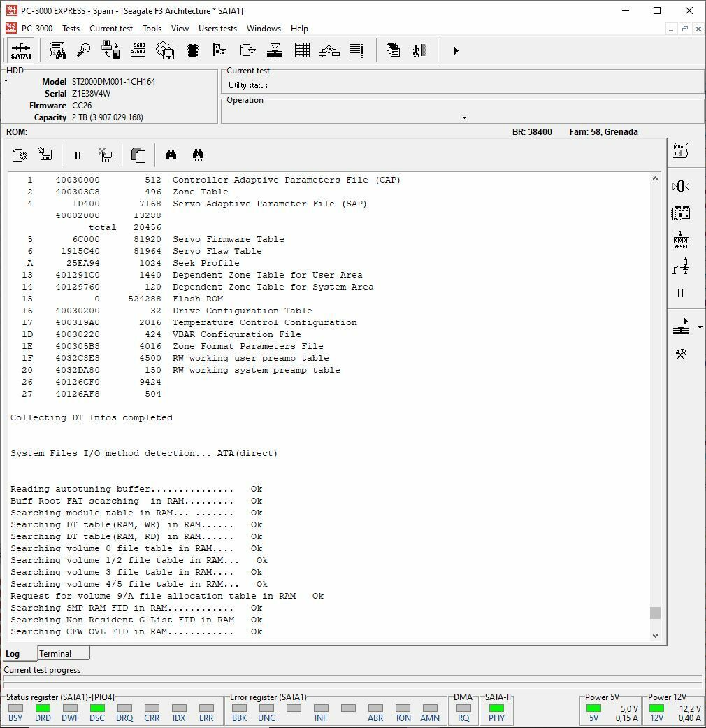Screen dimensions: 706x728
Task: Copy log using the two-pages icon
Action: pyautogui.click(x=138, y=155)
